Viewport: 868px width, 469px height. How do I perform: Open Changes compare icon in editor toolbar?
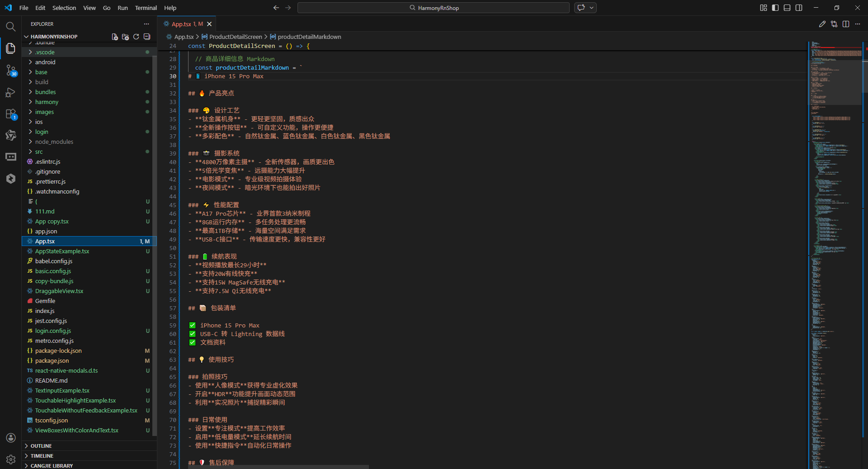coord(834,24)
